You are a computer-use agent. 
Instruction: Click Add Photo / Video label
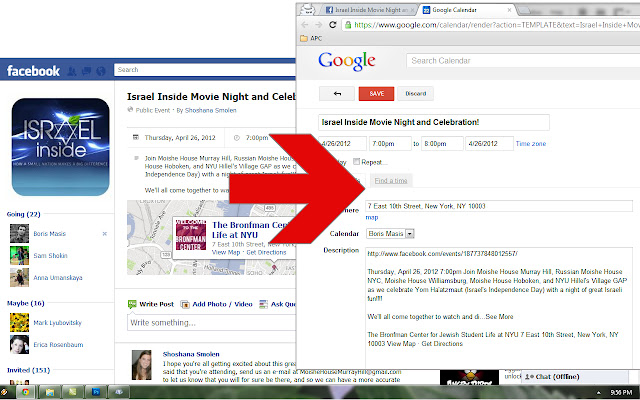click(222, 304)
